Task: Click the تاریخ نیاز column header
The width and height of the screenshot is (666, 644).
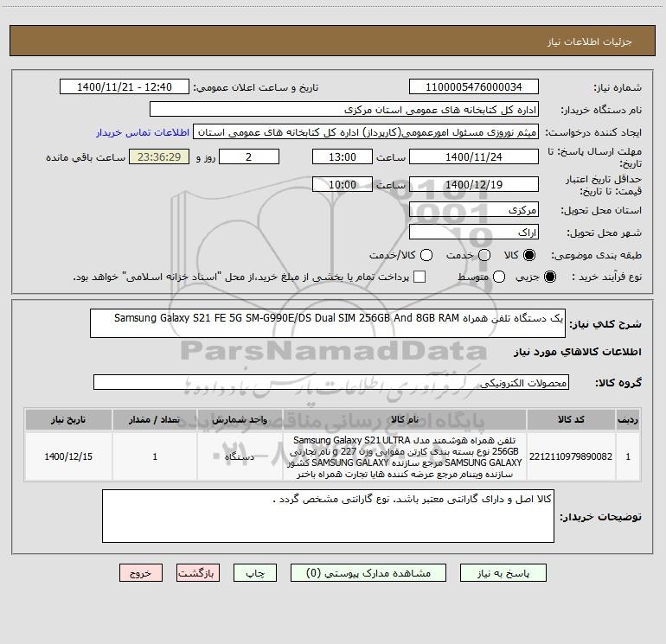Action: 68,419
